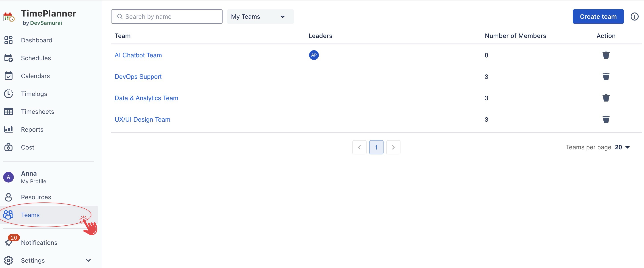Screen dimensions: 644x268
Task: Delete the AI Chatbot Team with trash icon
Action: pos(606,55)
